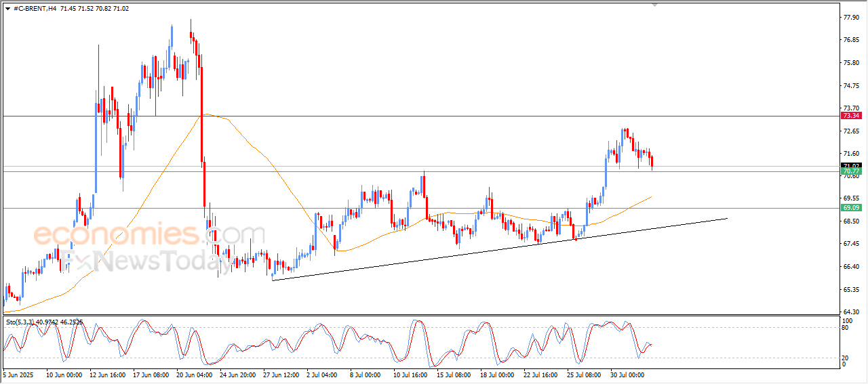
Task: Click the 27 Jun 12:00 time label
Action: coord(281,374)
